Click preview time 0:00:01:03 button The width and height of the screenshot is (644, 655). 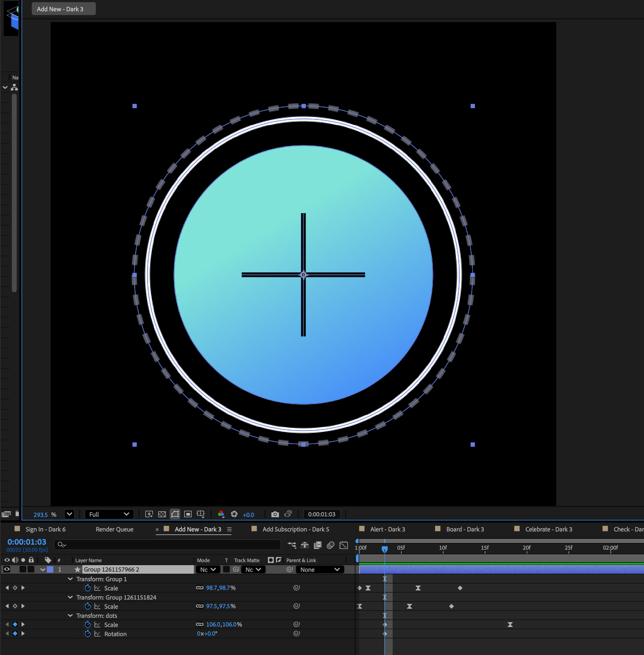[322, 514]
